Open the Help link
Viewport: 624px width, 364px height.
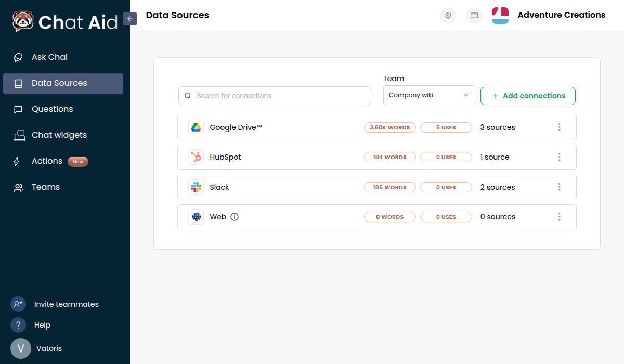pyautogui.click(x=42, y=325)
